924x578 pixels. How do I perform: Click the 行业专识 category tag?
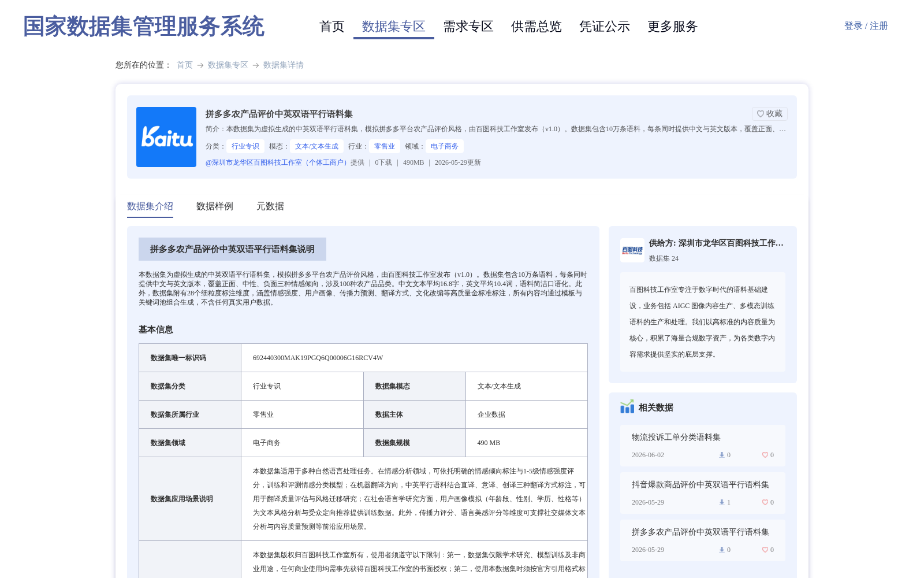pos(245,146)
